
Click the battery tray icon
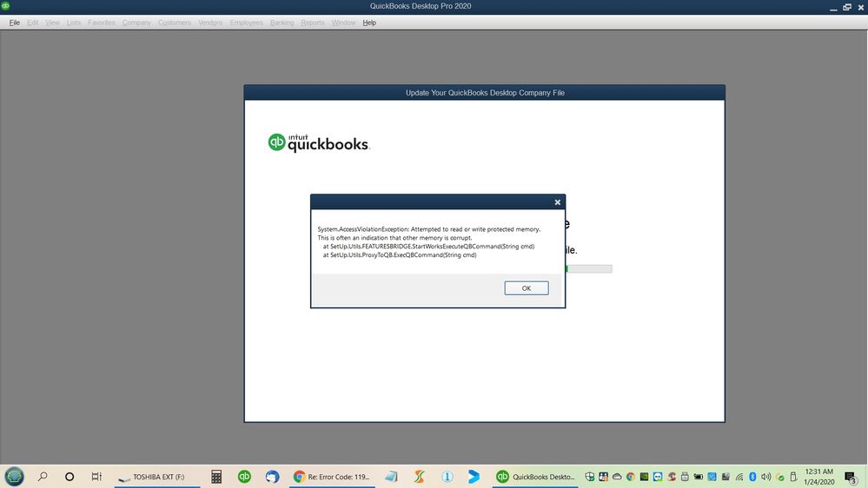698,477
